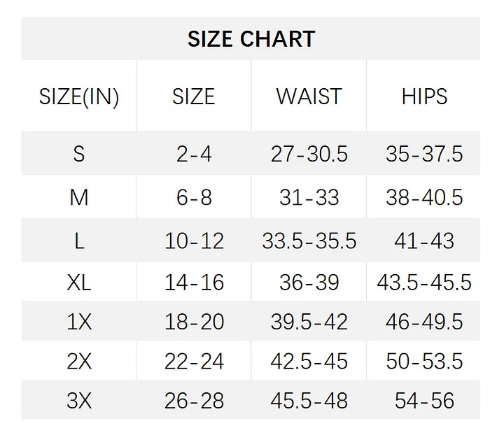This screenshot has width=504, height=435.
Task: Select the SIZE(IN) column header
Action: (79, 97)
